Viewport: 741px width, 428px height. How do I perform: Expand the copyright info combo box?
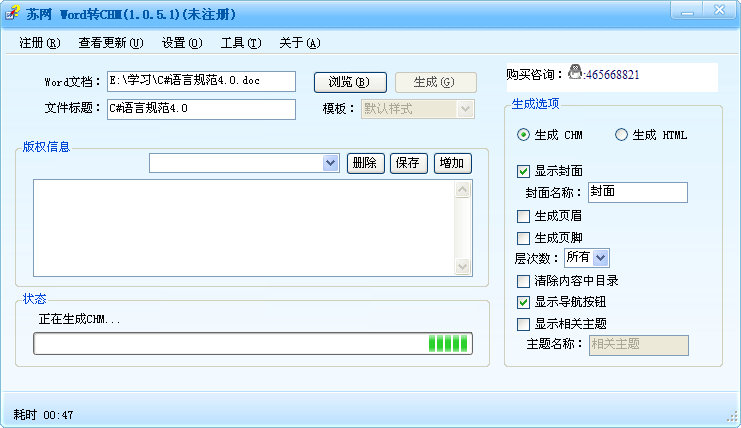tap(330, 163)
